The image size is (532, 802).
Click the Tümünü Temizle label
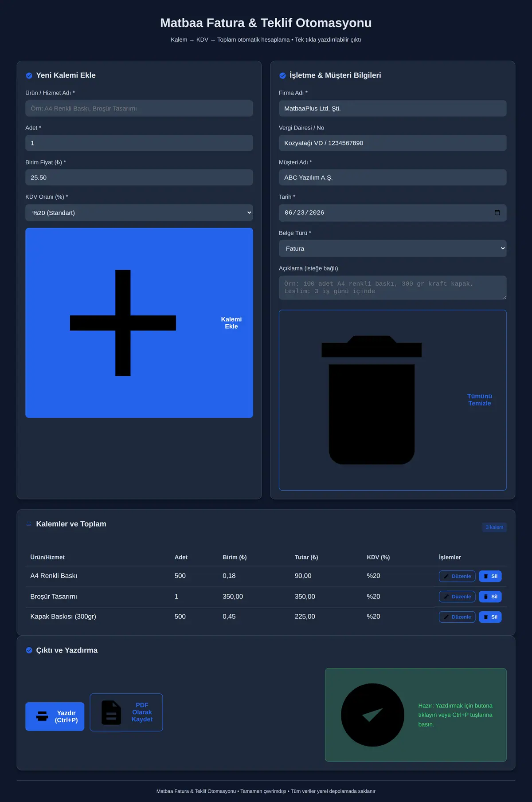coord(480,400)
